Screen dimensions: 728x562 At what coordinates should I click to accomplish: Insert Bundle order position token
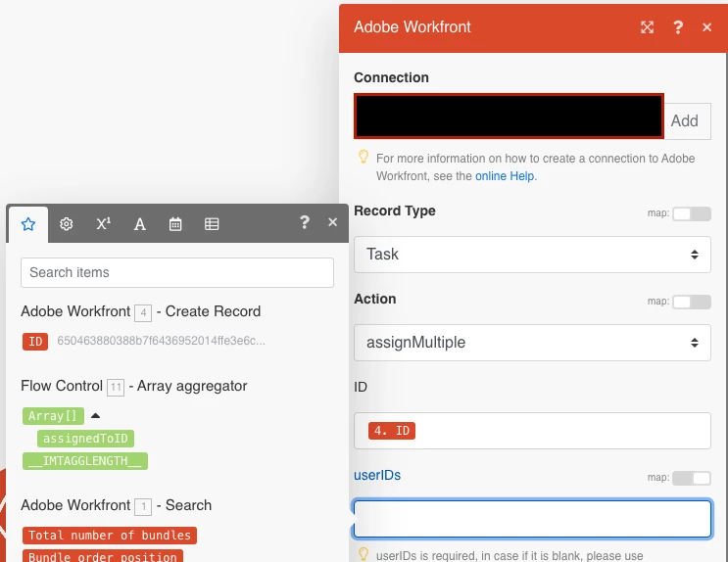tap(103, 556)
